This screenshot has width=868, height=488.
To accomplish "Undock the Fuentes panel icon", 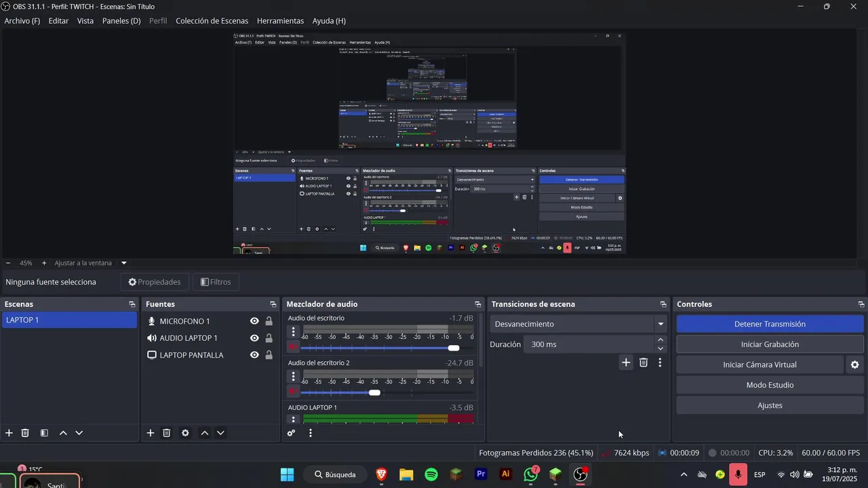I will 273,304.
